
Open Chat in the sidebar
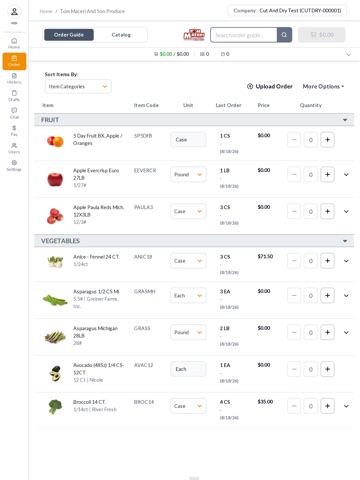click(14, 113)
